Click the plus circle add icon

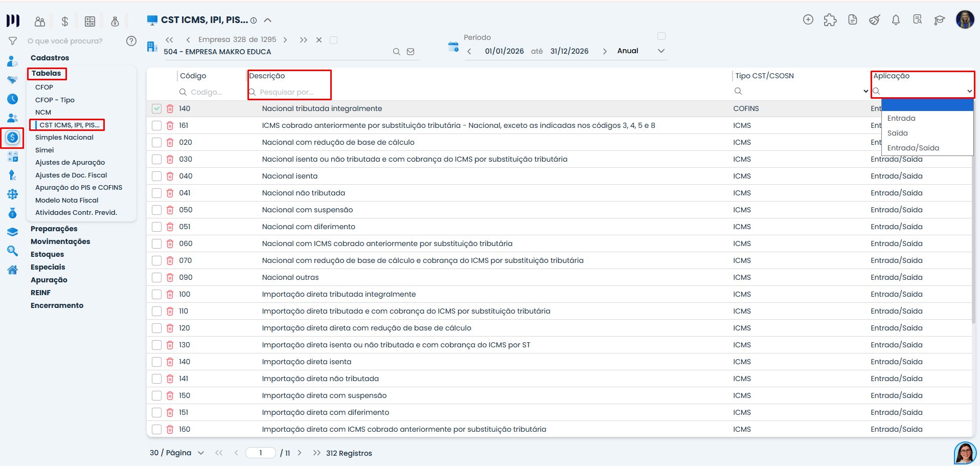click(808, 20)
